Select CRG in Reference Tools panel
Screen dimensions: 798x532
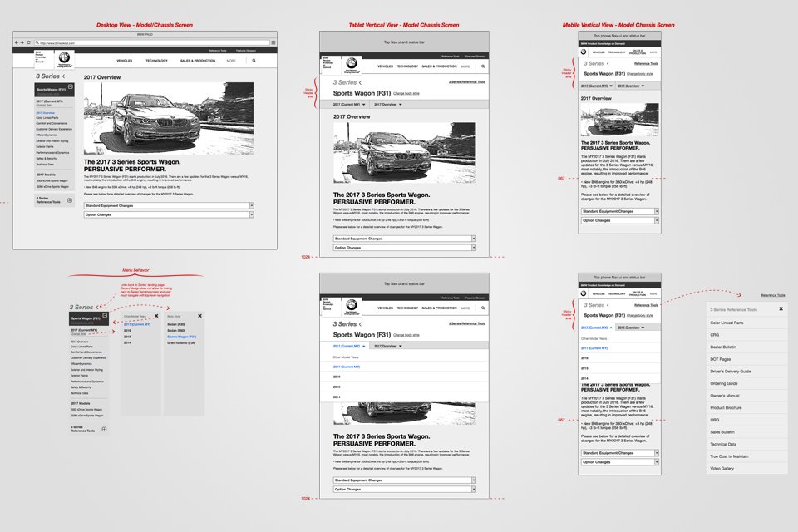(x=746, y=335)
